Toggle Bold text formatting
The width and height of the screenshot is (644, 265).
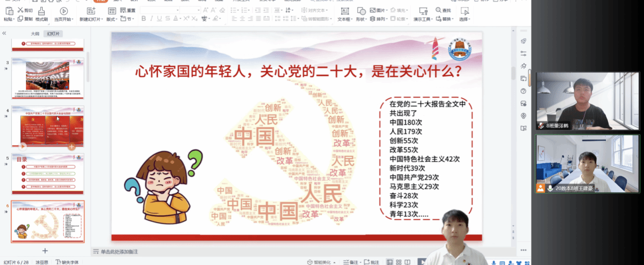[x=143, y=19]
